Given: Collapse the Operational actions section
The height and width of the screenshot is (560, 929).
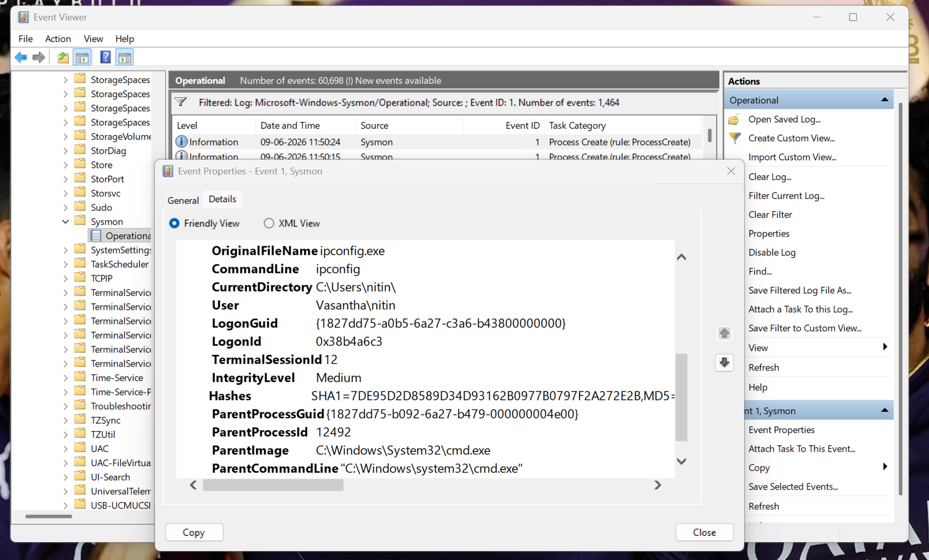Looking at the screenshot, I should click(x=884, y=100).
